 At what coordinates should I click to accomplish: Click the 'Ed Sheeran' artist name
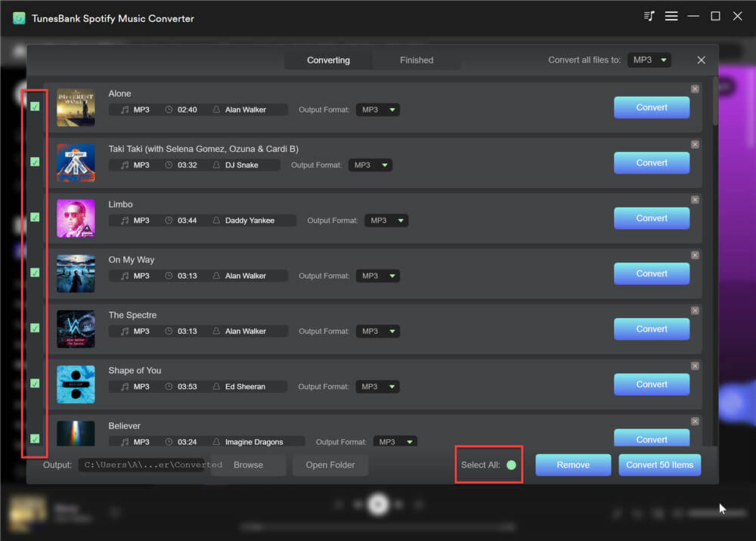[x=245, y=387]
